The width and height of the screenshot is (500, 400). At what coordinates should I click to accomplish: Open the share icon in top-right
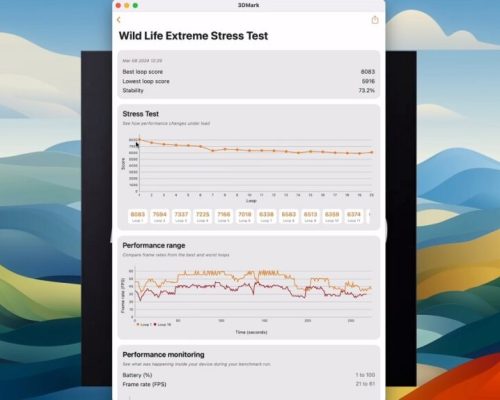point(375,20)
